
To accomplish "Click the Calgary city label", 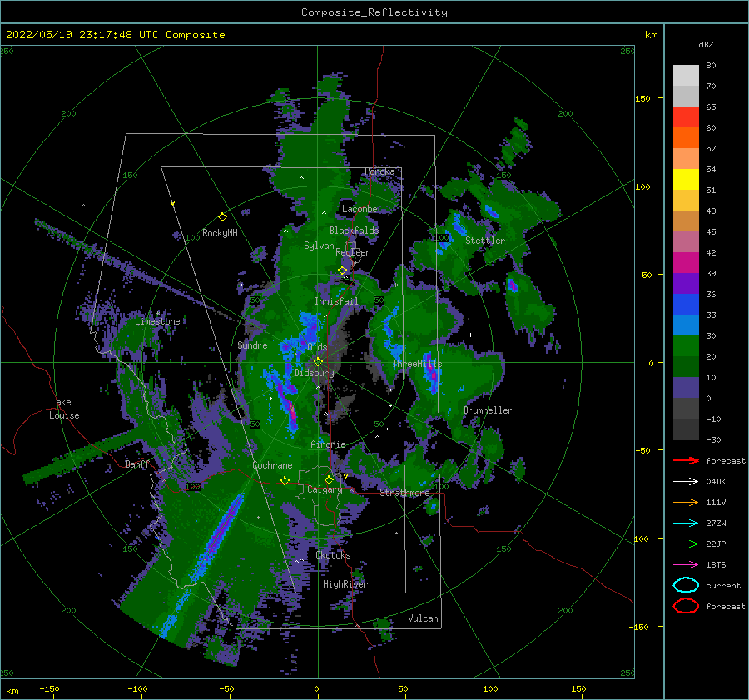I will tap(325, 489).
